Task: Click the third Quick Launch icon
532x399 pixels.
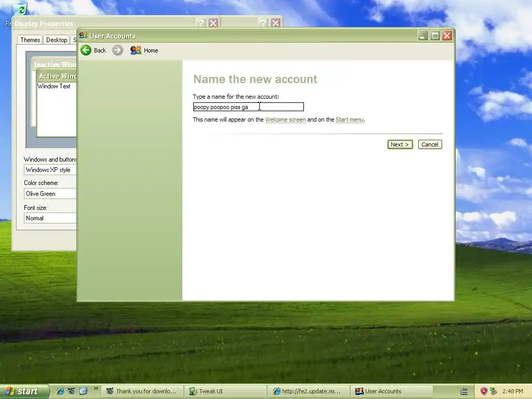Action: [83, 391]
